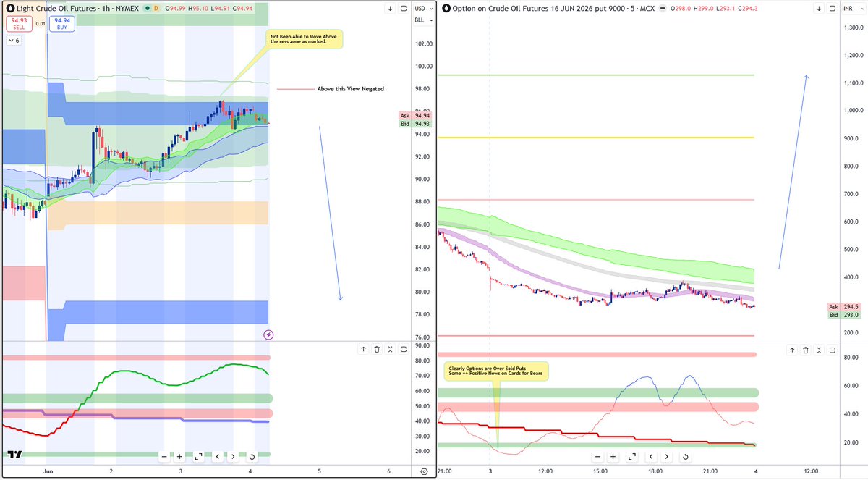Delete left indicator pane with trash icon
Image resolution: width=868 pixels, height=480 pixels.
click(x=377, y=349)
